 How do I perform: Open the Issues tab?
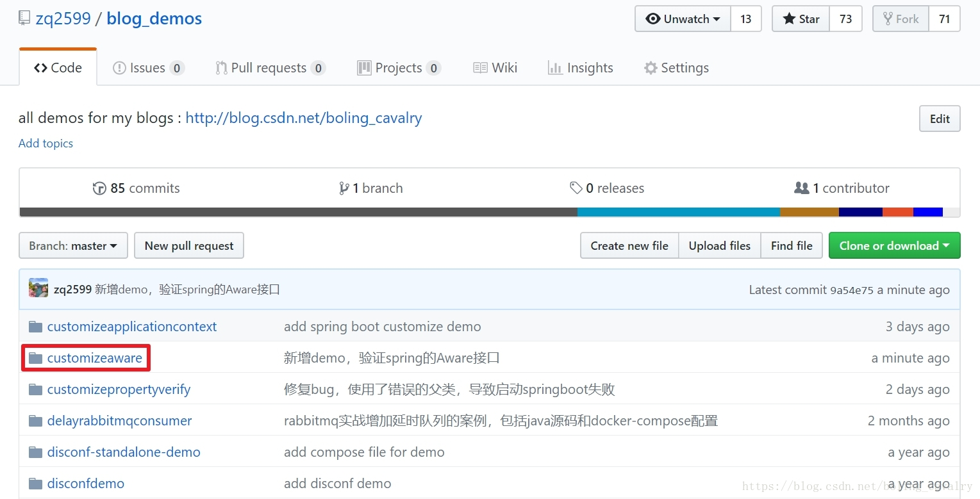(148, 68)
